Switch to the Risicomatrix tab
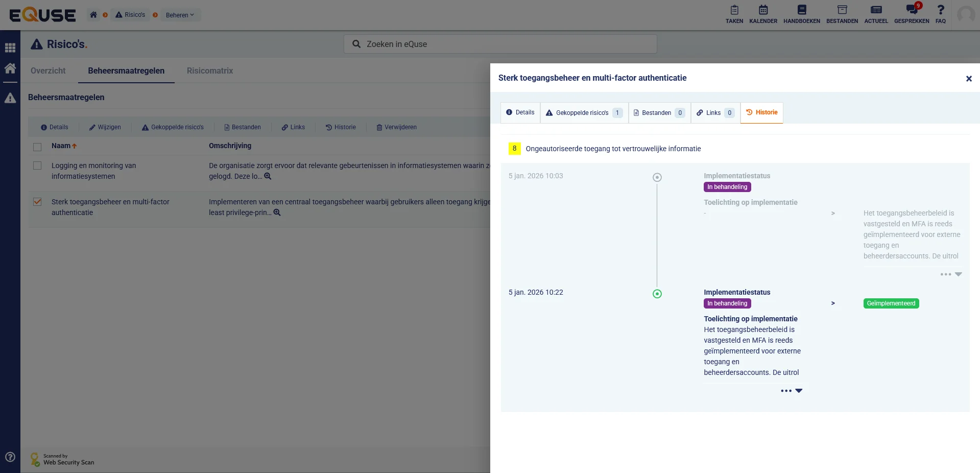Image resolution: width=980 pixels, height=473 pixels. (209, 70)
